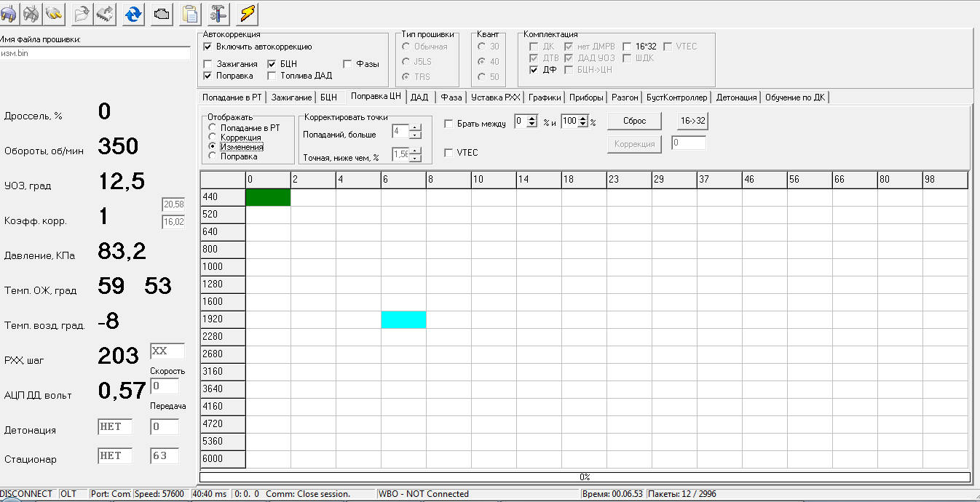The image size is (980, 502).
Task: Select 'Коррекция' display radio button
Action: coord(213,138)
